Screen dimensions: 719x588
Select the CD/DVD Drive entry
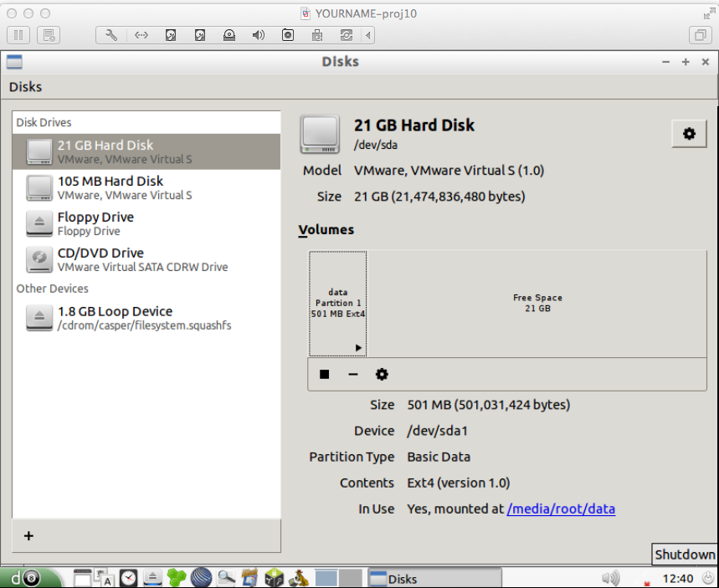click(x=146, y=259)
